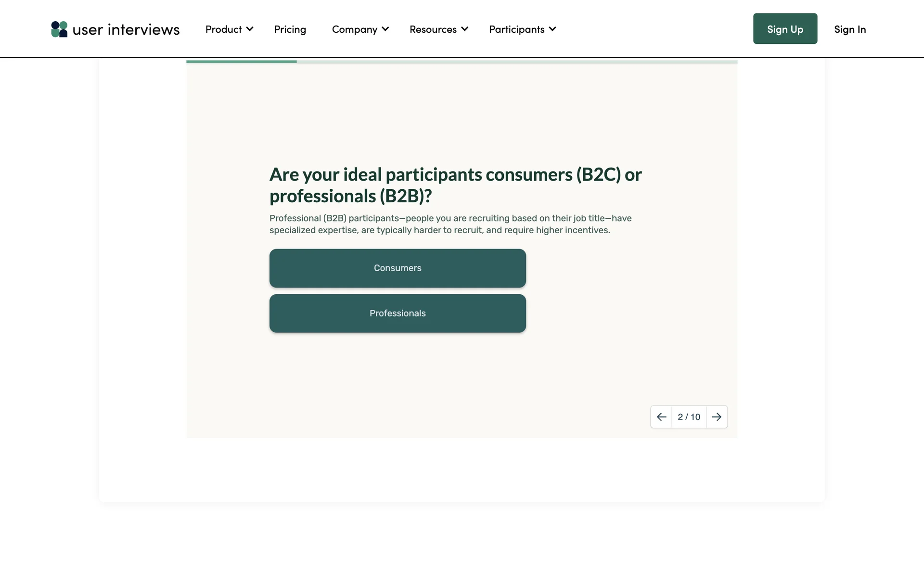Click the User Interviews logo icon
This screenshot has height=578, width=924.
tap(59, 29)
